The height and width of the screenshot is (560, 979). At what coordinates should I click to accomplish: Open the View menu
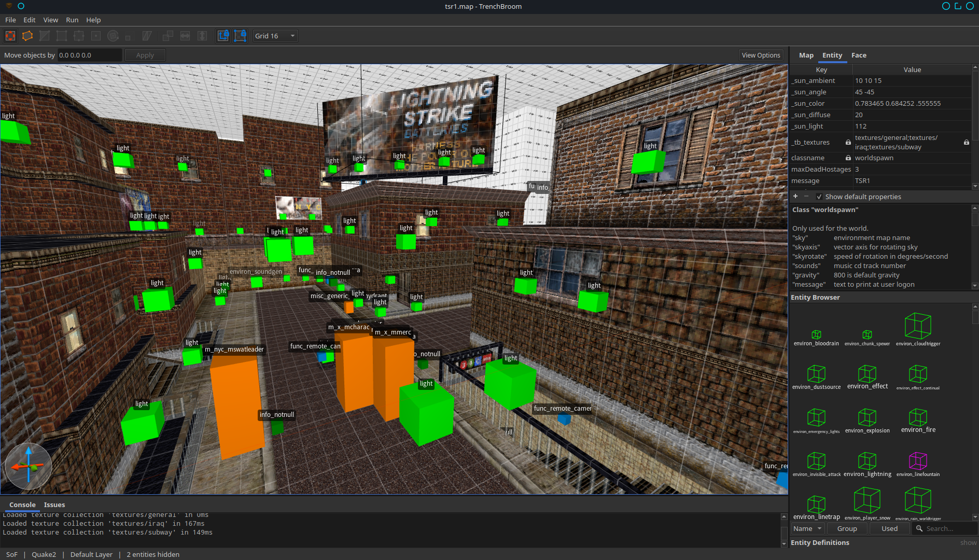coord(51,20)
